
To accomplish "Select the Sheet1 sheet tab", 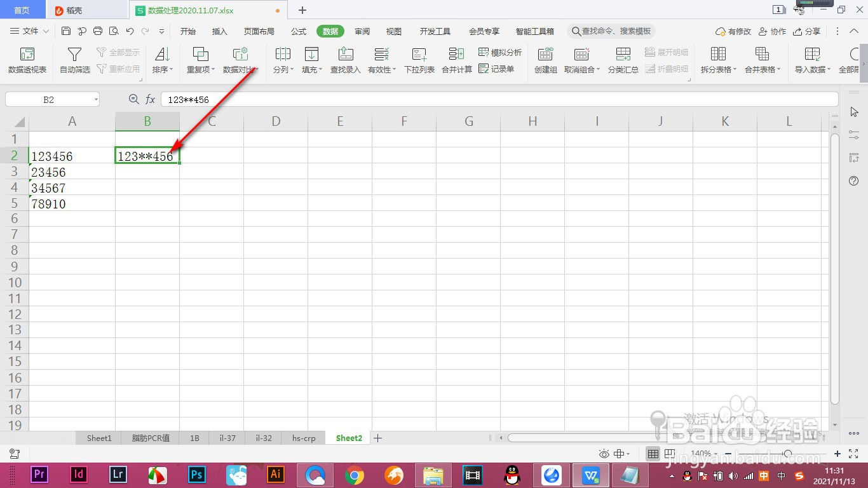I will (x=99, y=438).
